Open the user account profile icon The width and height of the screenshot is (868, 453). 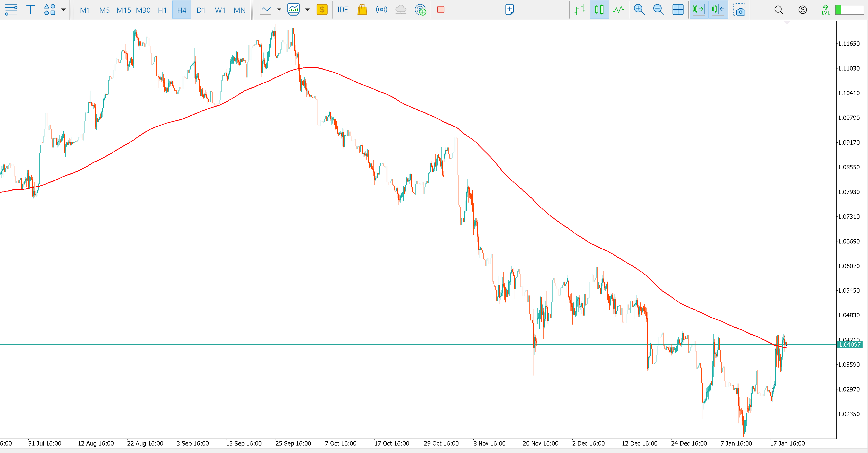pos(803,10)
